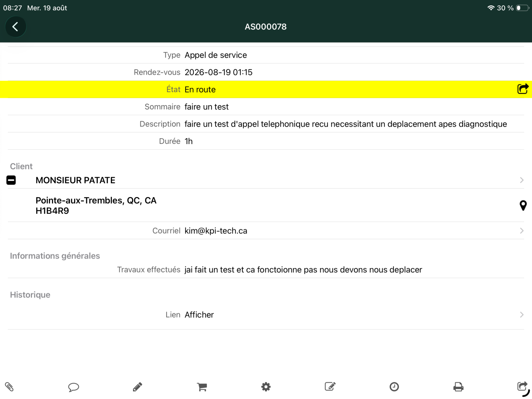Tap the share icon in bottom toolbar
Screen dimensions: 532x399
coord(522,387)
